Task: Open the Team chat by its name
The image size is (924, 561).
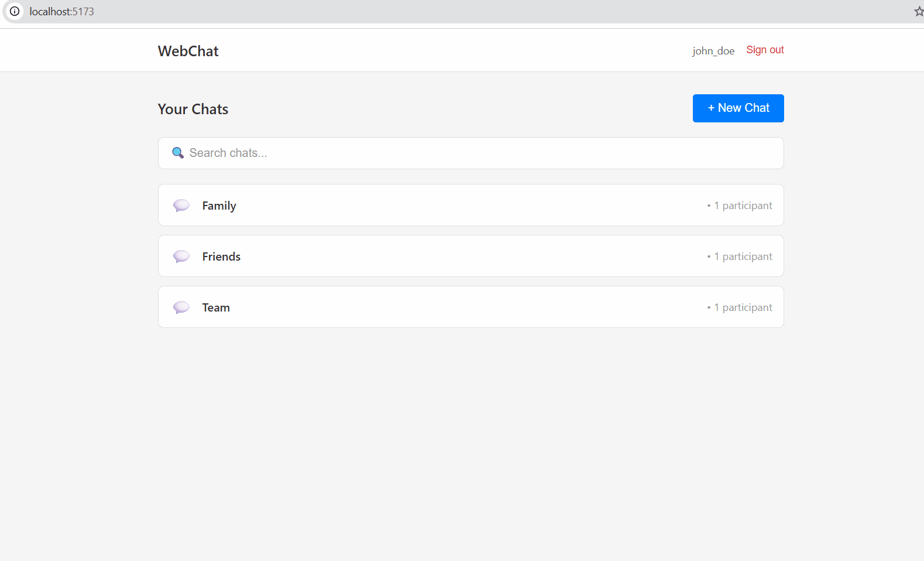Action: pyautogui.click(x=216, y=307)
